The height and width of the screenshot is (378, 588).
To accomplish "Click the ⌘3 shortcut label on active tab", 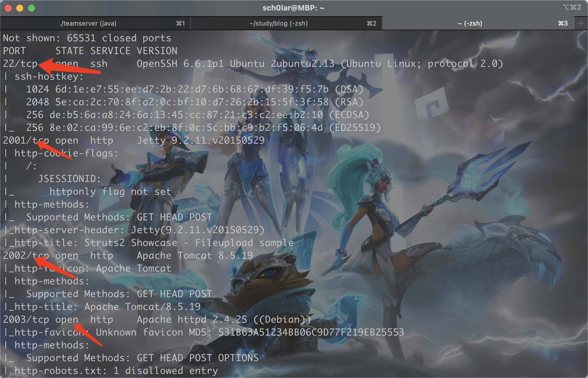I will pos(563,23).
